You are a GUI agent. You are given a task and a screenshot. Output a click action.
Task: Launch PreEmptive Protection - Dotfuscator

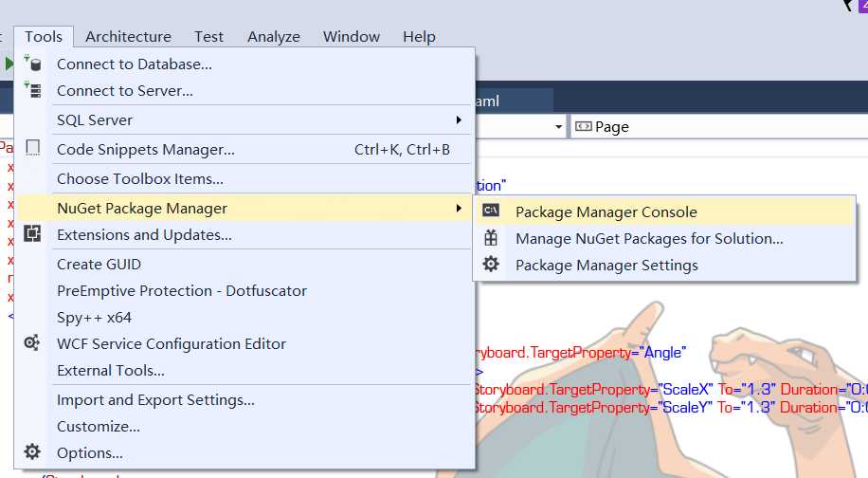coord(244,290)
